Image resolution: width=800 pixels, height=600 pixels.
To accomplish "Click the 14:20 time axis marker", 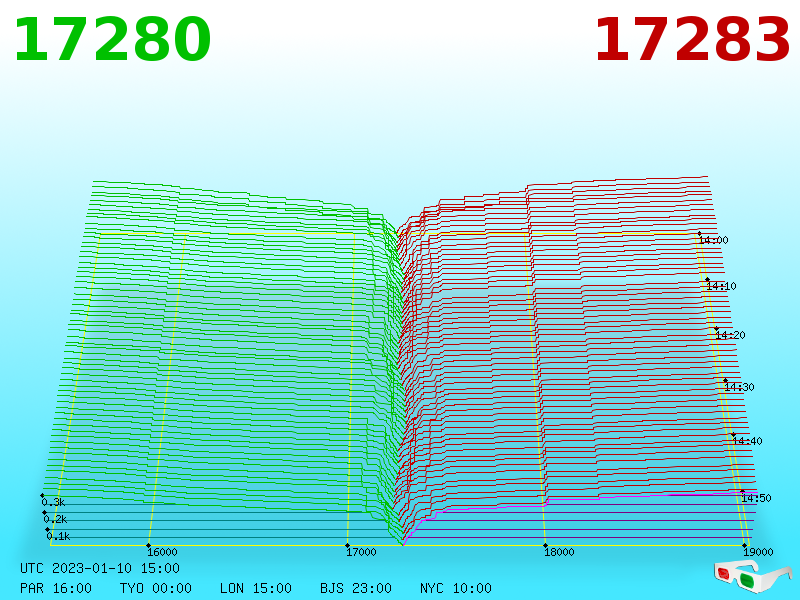I will coord(731,335).
